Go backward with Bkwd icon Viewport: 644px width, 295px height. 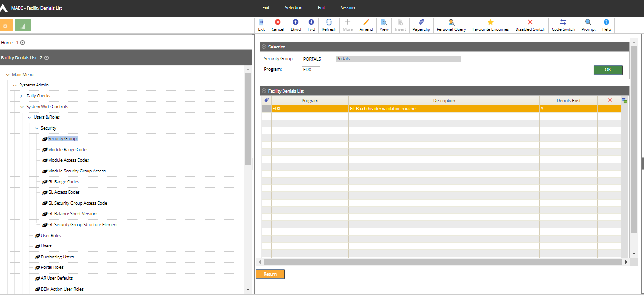pos(295,22)
